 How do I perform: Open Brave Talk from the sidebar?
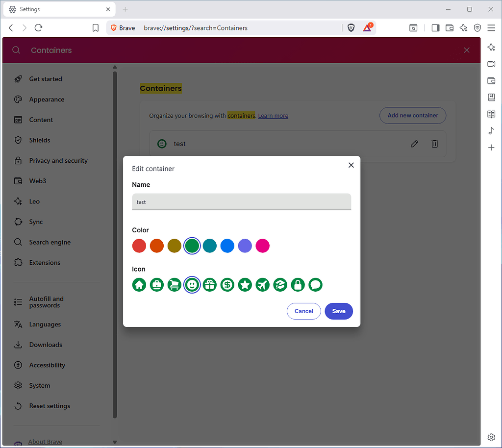pos(492,64)
